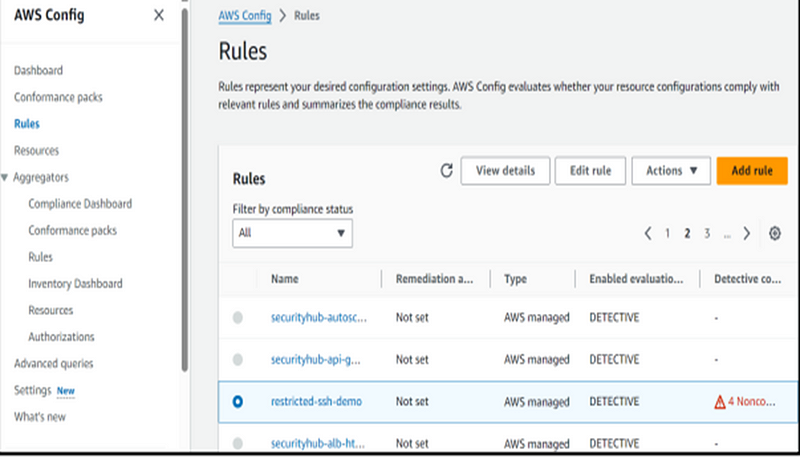Image resolution: width=800 pixels, height=460 pixels.
Task: Open the restricted-ssh-demo rule link
Action: [x=316, y=401]
